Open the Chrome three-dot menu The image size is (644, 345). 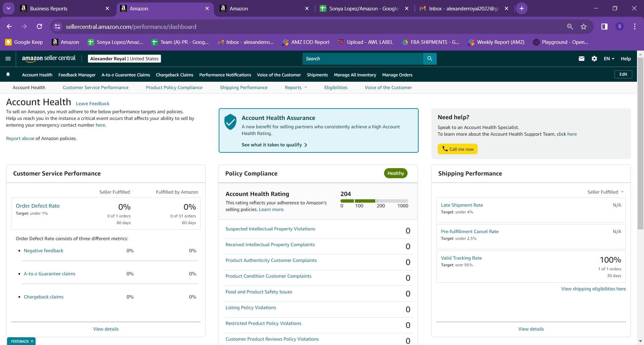coord(635,26)
